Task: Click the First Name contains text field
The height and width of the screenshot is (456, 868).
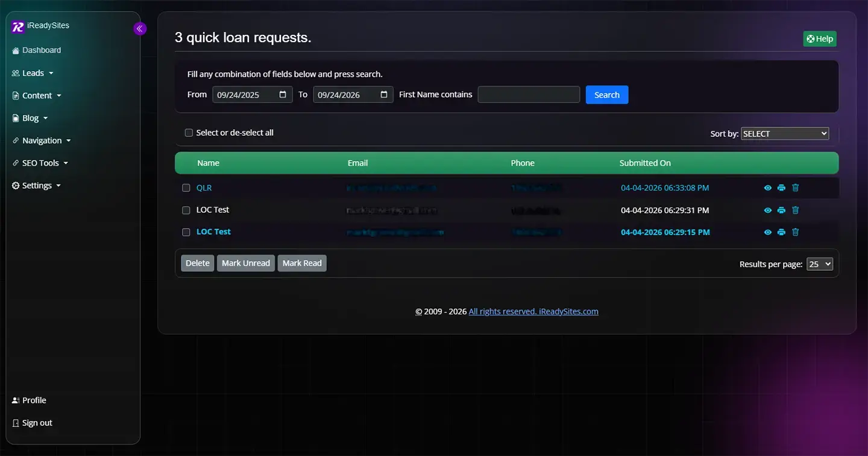Action: point(529,95)
